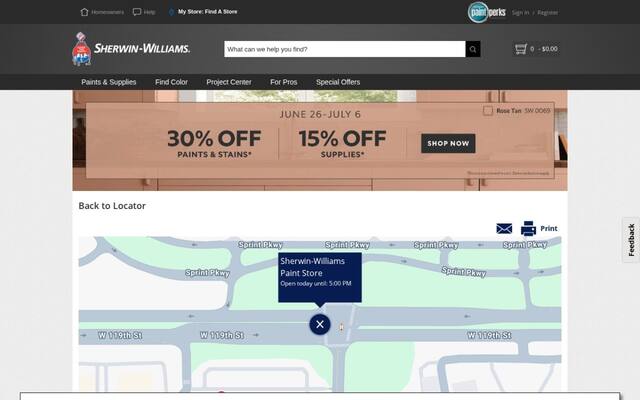Open the Help chat icon

tap(137, 12)
